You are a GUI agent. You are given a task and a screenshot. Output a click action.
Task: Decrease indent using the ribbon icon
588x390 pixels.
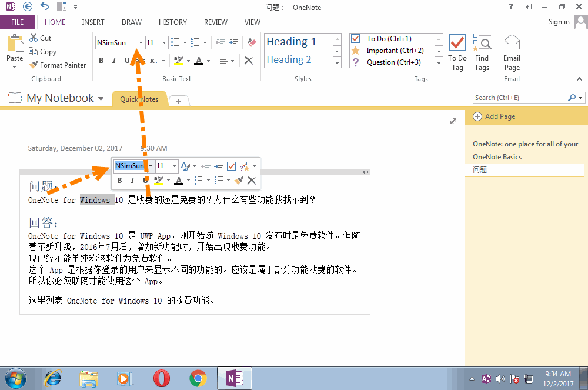pyautogui.click(x=220, y=42)
